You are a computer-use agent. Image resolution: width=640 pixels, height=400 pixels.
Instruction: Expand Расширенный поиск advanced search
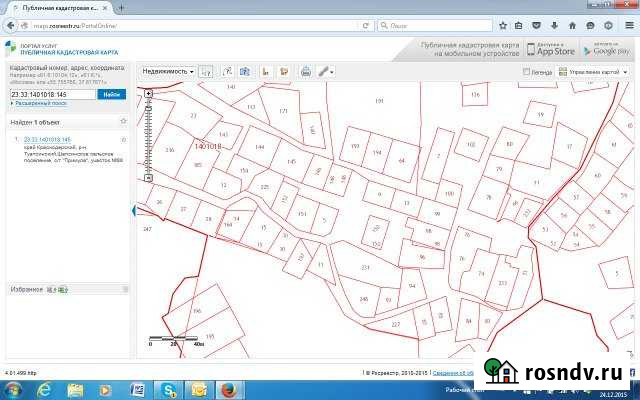pos(40,103)
